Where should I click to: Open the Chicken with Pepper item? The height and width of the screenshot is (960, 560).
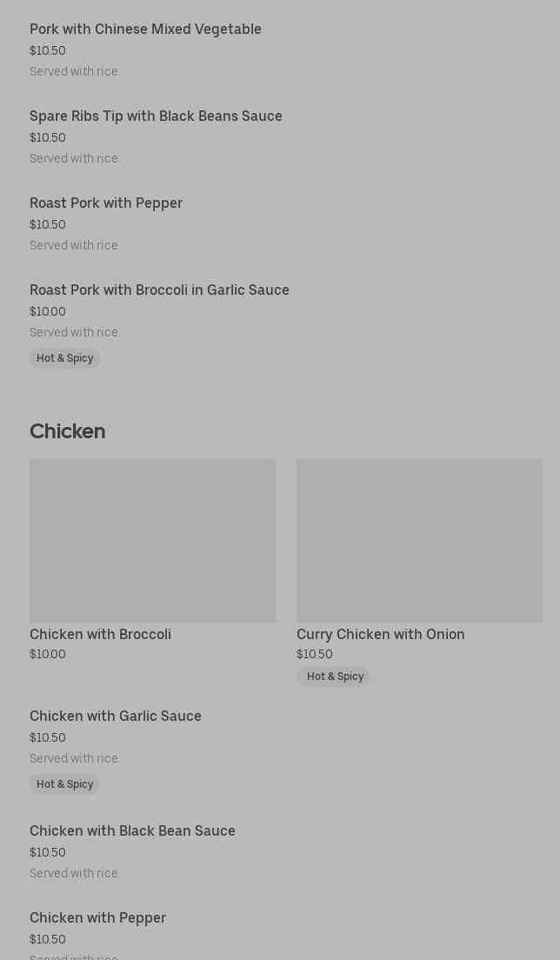pyautogui.click(x=97, y=918)
